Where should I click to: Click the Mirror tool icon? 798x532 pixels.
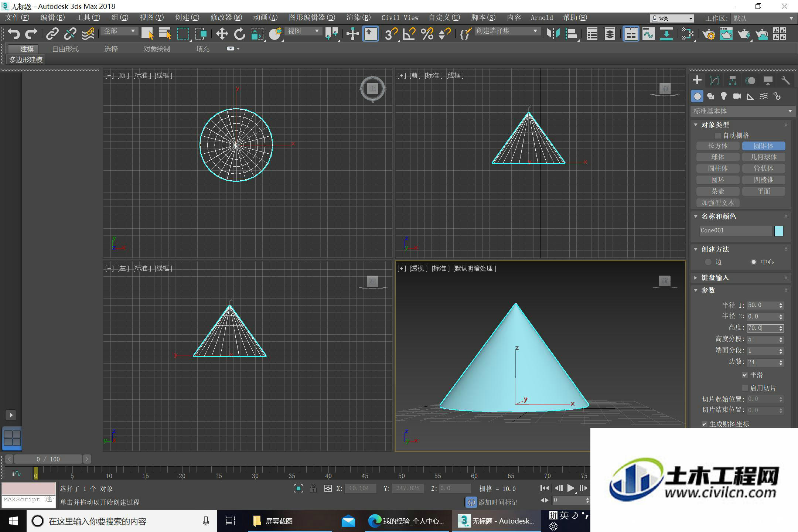click(553, 34)
